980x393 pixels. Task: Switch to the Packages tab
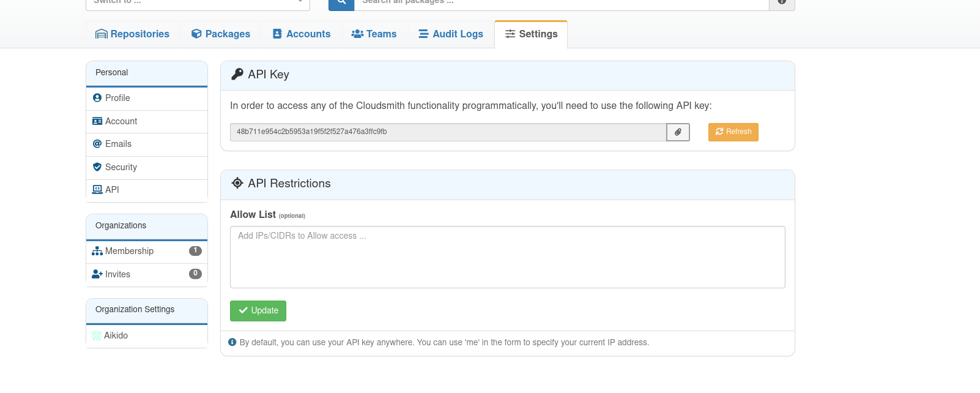click(221, 34)
